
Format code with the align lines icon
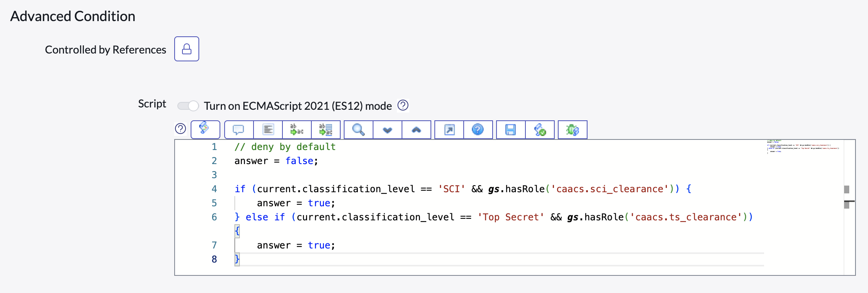[x=268, y=130]
